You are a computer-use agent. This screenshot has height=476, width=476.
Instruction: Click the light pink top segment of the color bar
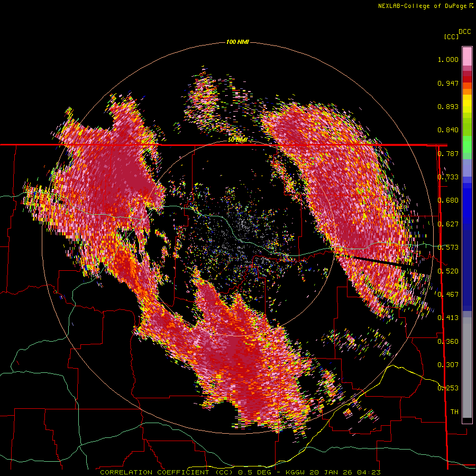[x=467, y=56]
